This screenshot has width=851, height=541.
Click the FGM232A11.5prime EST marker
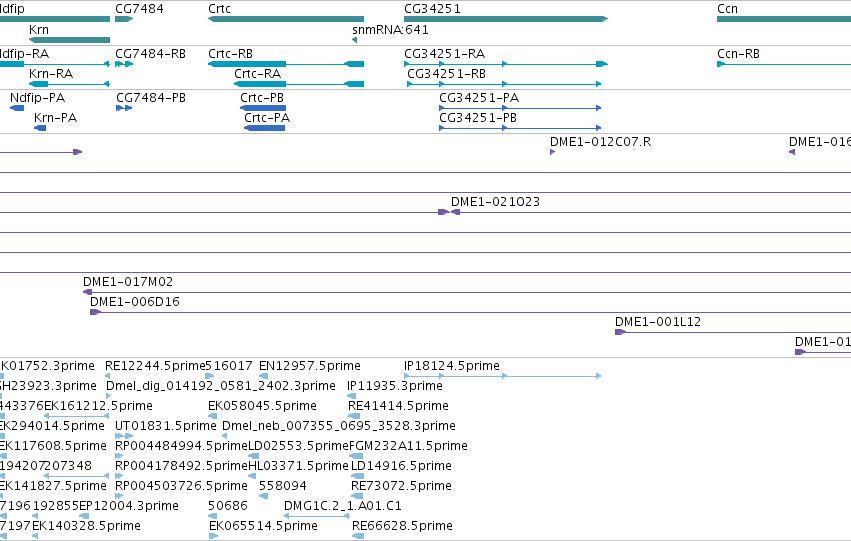[x=356, y=456]
